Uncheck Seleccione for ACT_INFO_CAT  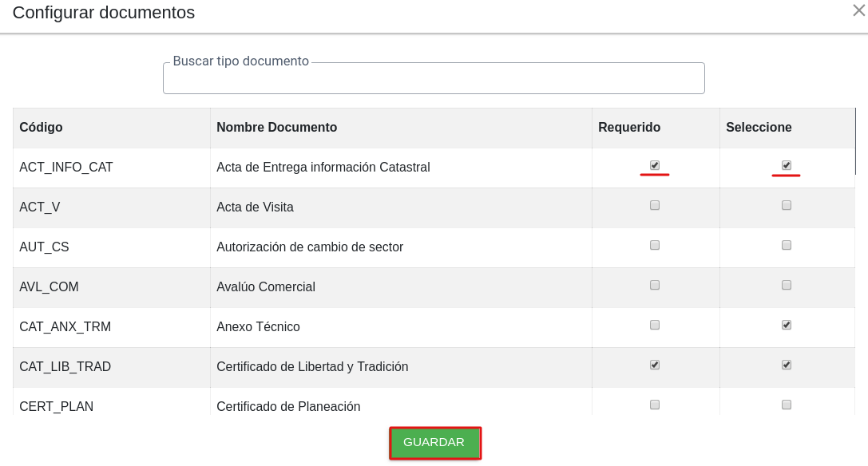(786, 165)
